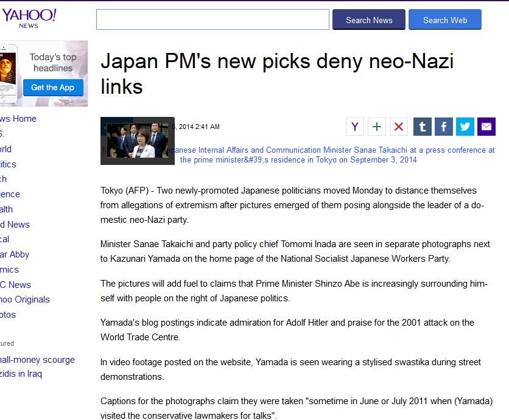Share the article on Twitter

[x=465, y=127]
